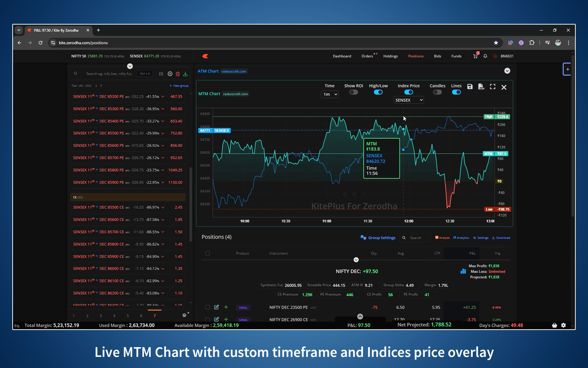Collapse the ATM Chart section chevron
Image resolution: width=588 pixels, height=368 pixels.
[507, 71]
